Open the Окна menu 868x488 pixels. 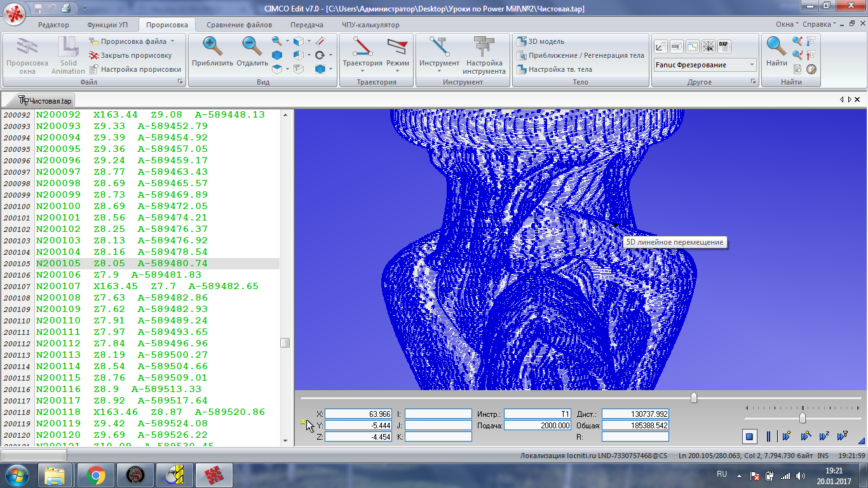[x=787, y=24]
